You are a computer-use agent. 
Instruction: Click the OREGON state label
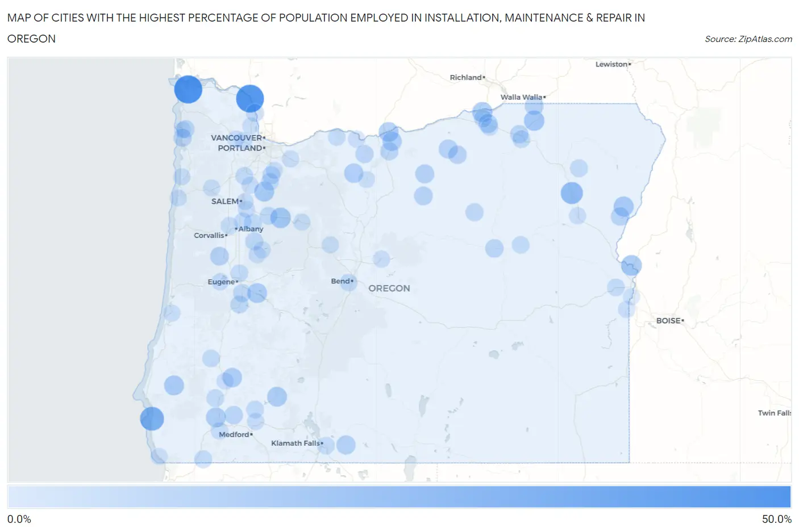click(389, 288)
